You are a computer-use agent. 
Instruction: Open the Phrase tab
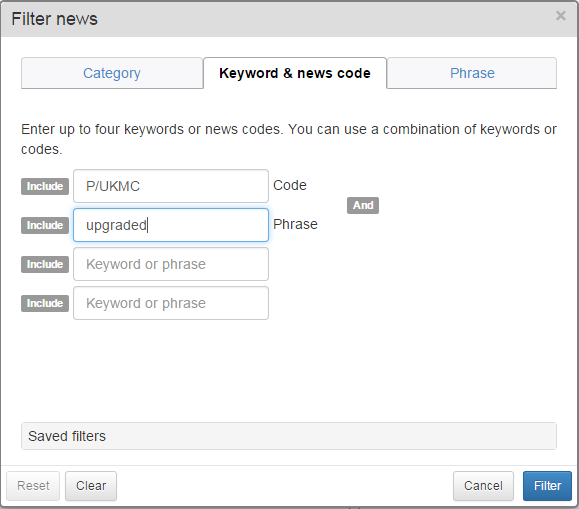point(472,73)
